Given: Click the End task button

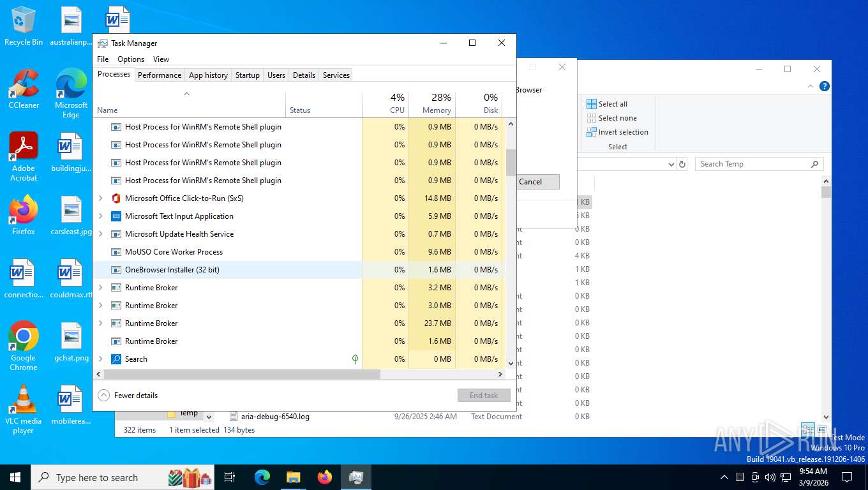Looking at the screenshot, I should 484,396.
